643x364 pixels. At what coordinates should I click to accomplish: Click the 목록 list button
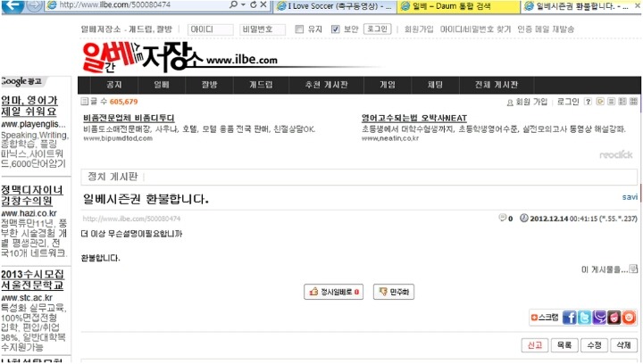[x=564, y=345]
